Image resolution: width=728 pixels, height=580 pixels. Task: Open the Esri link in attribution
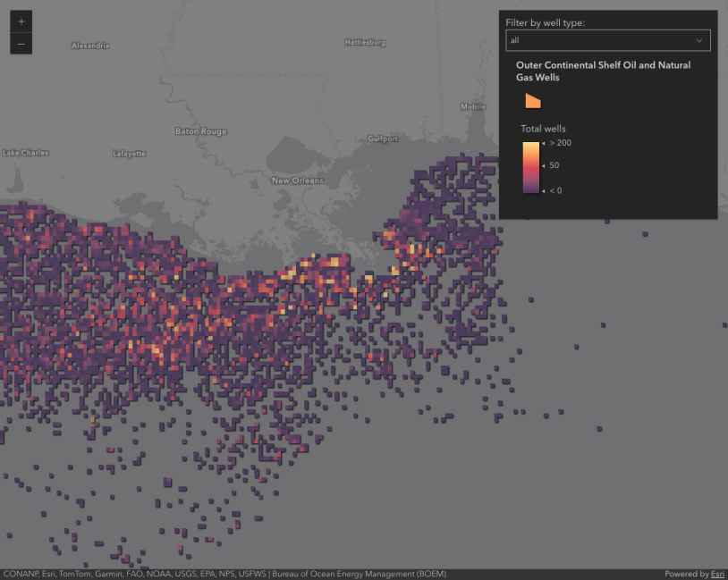[x=717, y=574]
